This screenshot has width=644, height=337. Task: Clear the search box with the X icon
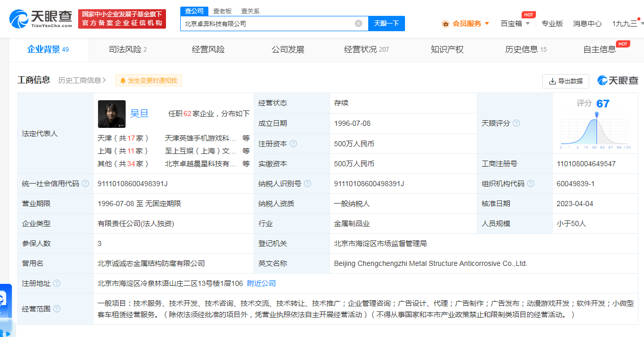coord(359,24)
